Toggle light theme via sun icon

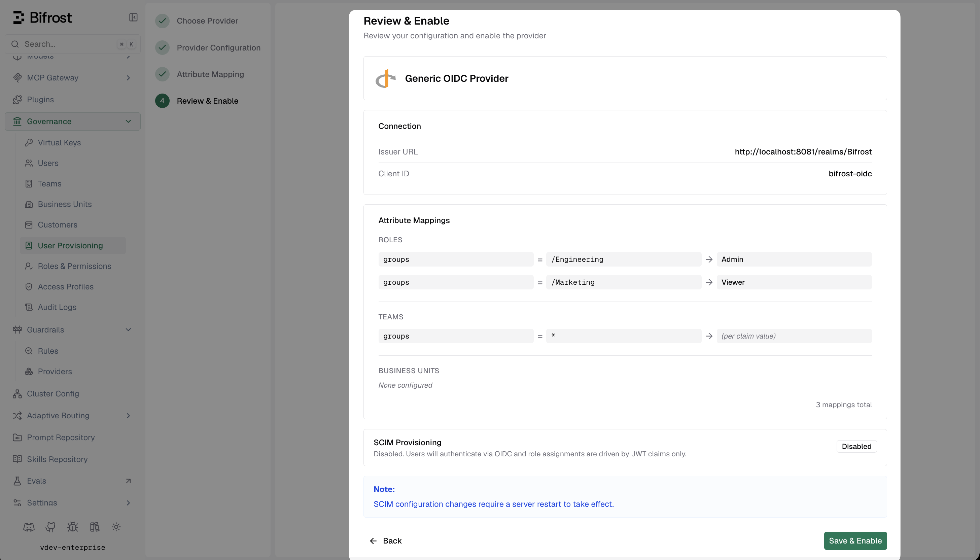click(x=116, y=527)
